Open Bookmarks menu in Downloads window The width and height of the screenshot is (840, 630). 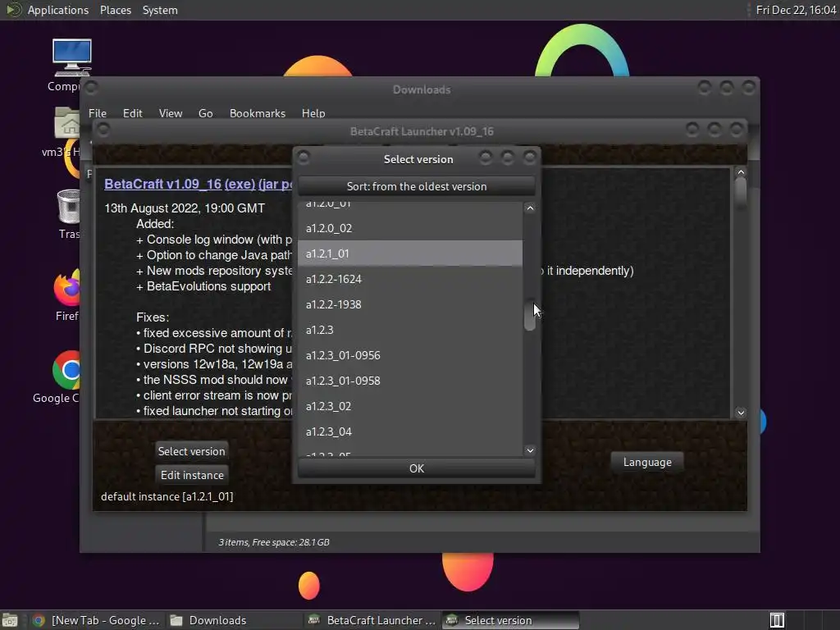click(x=257, y=113)
